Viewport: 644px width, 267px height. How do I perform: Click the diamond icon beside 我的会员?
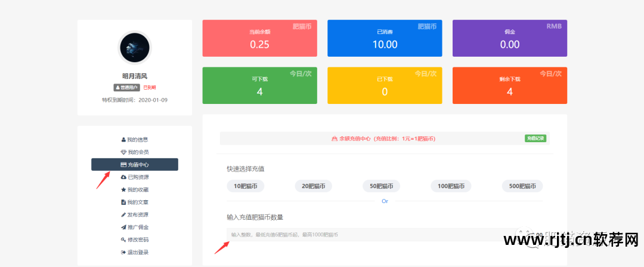pyautogui.click(x=123, y=152)
